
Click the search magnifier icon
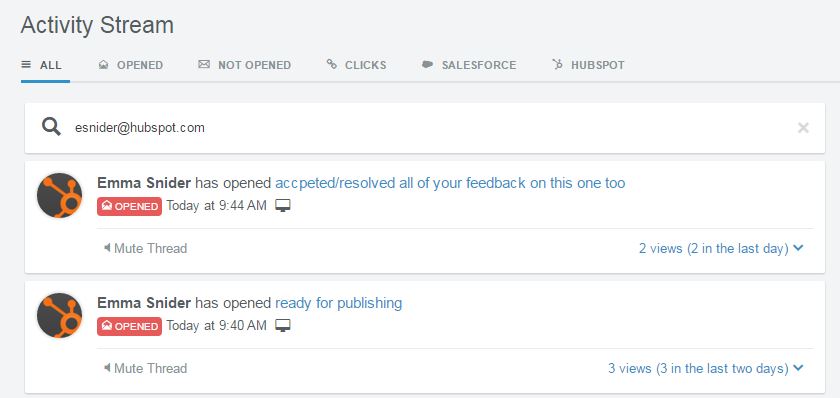click(51, 127)
